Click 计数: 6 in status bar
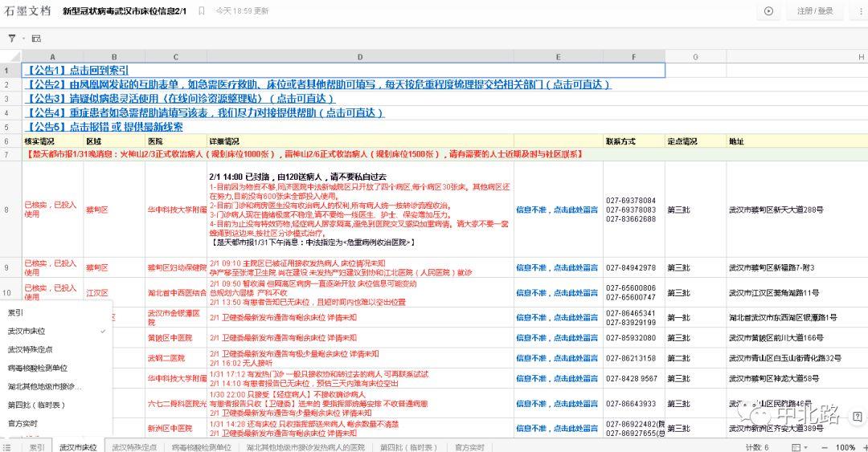Screen dimensions: 868x452 point(757,447)
